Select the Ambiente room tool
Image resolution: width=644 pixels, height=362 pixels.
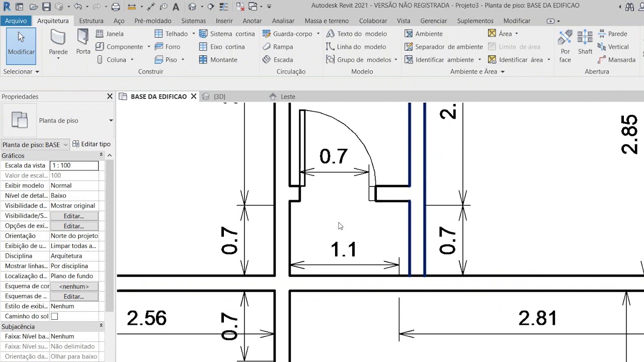click(424, 34)
